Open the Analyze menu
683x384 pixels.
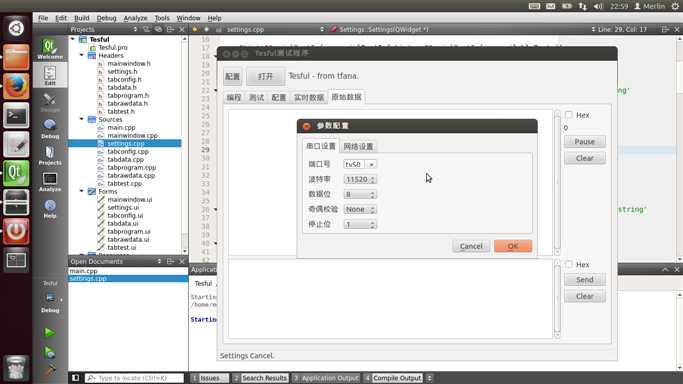point(135,18)
